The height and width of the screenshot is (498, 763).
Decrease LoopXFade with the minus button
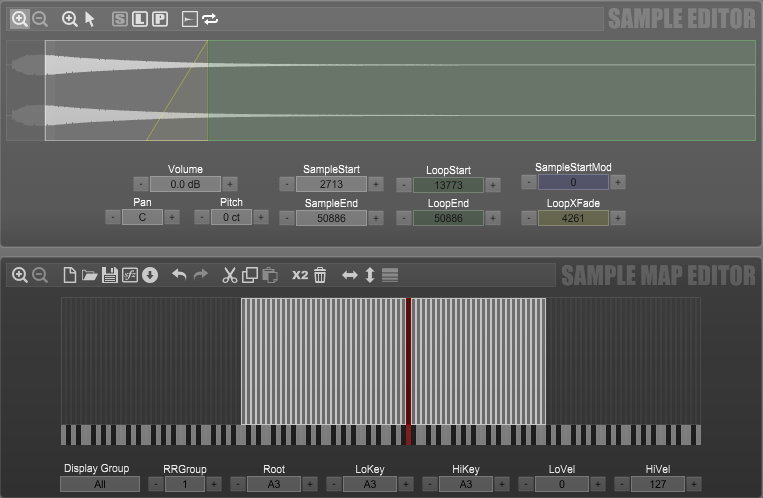[528, 218]
